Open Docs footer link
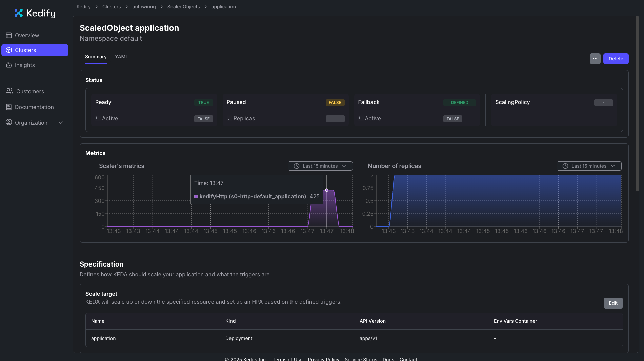This screenshot has height=361, width=644. tap(388, 359)
